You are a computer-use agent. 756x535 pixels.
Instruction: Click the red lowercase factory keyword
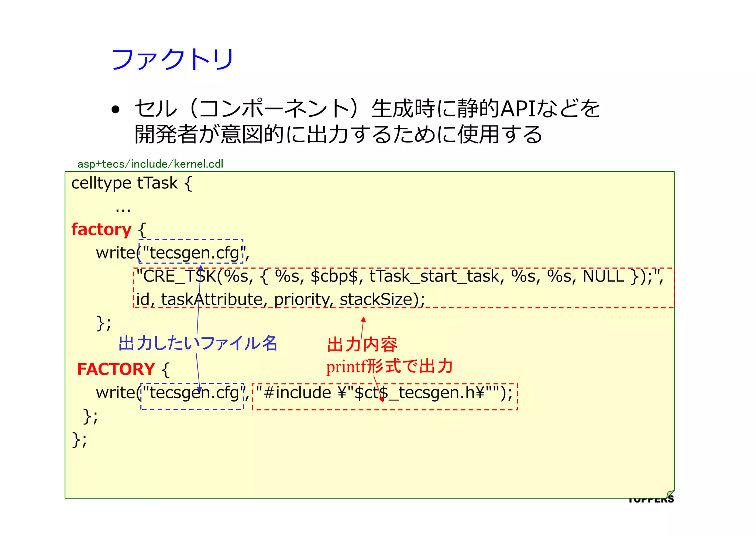point(102,229)
